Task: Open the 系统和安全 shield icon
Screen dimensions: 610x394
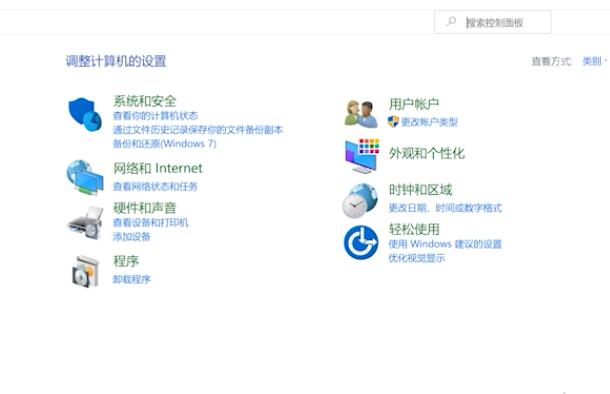Action: (x=85, y=115)
